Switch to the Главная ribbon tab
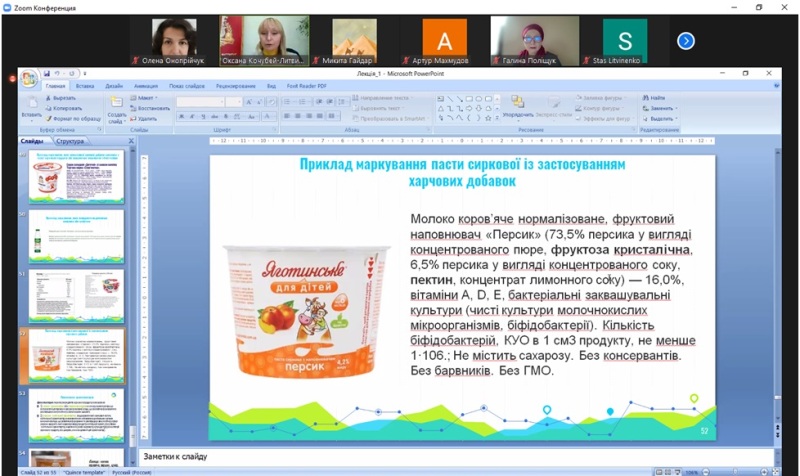 (x=55, y=86)
